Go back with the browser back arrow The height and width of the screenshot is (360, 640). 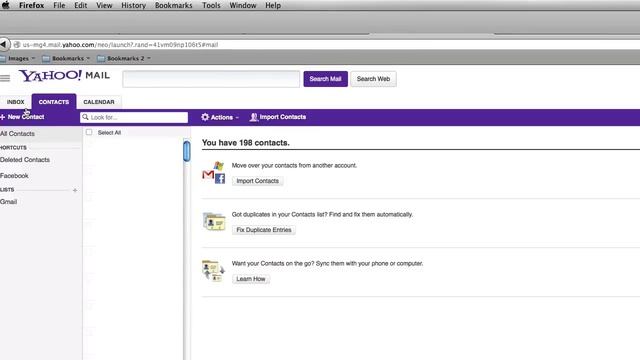[x=4, y=44]
